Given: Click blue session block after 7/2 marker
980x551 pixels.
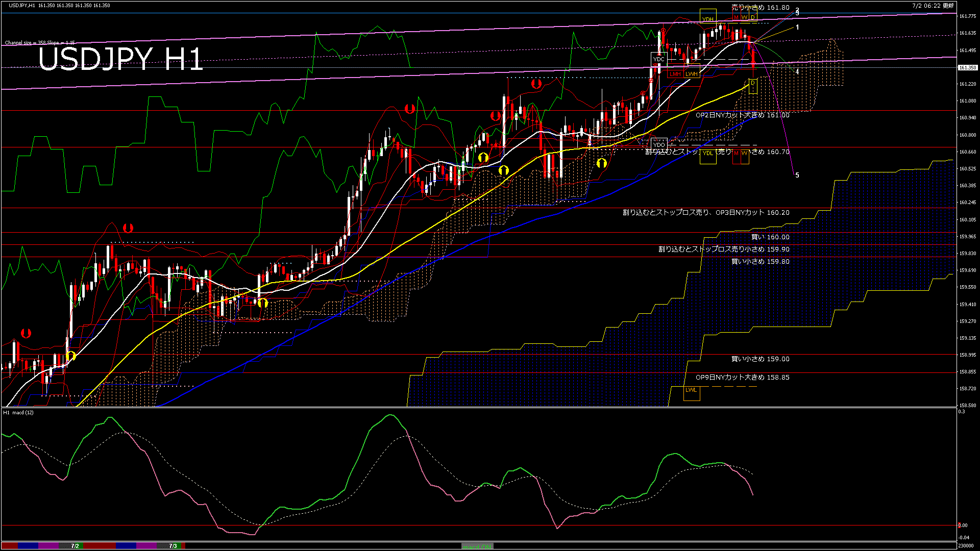Looking at the screenshot, I should pos(126,546).
